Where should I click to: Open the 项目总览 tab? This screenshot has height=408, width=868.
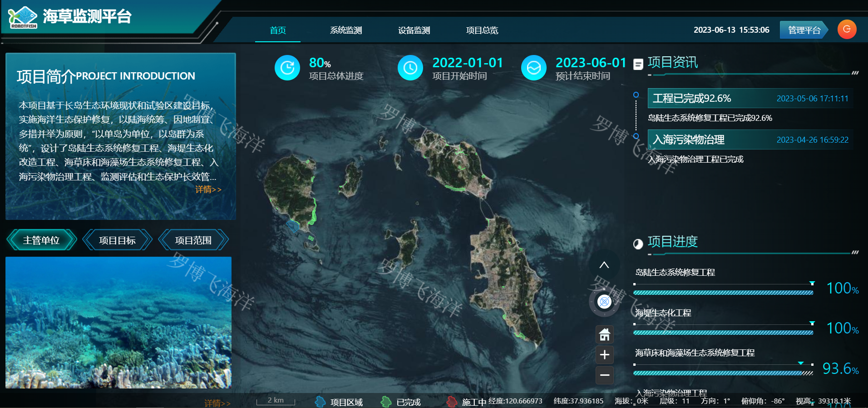tap(482, 30)
